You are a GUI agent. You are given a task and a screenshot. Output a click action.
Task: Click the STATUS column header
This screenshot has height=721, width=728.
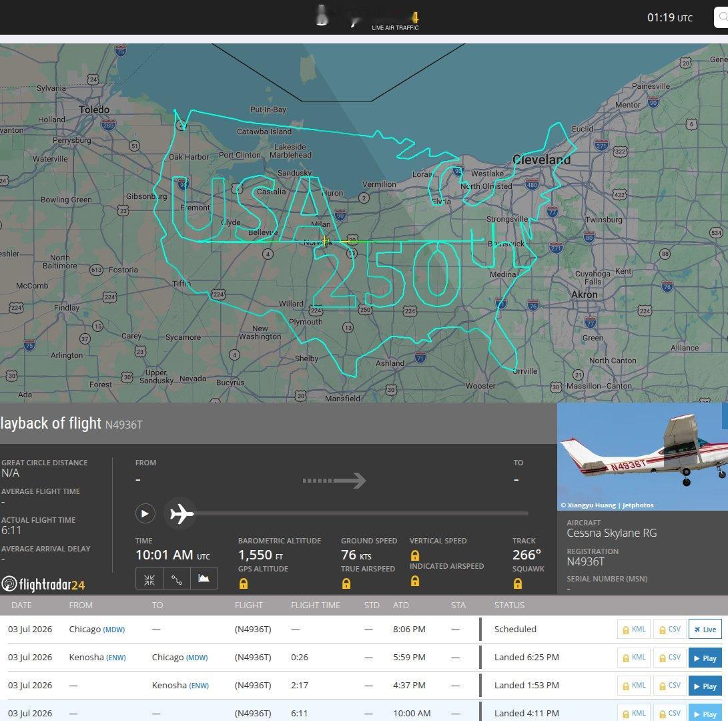pyautogui.click(x=509, y=605)
